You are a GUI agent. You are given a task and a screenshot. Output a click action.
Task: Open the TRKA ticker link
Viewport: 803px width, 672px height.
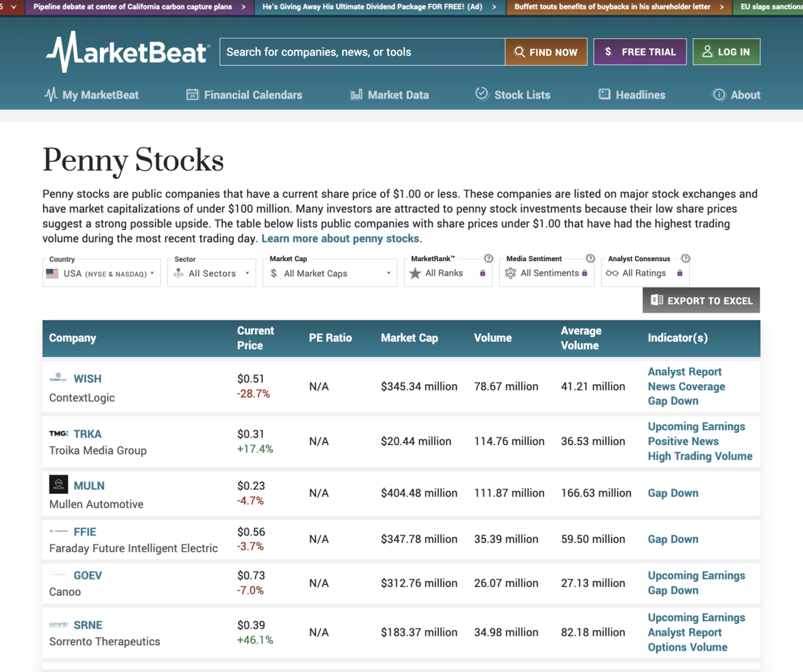[88, 433]
